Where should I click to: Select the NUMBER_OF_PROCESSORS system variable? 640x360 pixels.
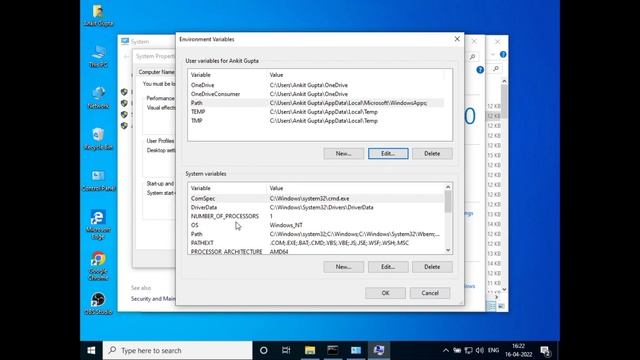tap(316, 216)
